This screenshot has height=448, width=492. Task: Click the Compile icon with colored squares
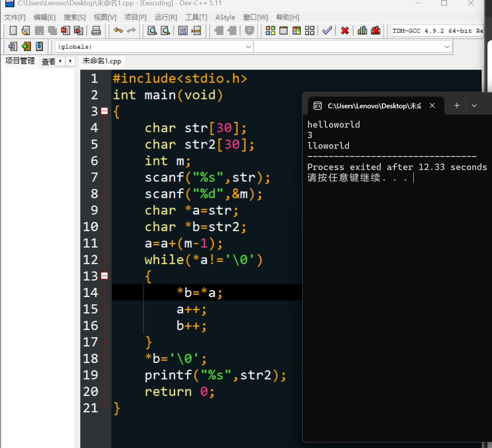(x=271, y=31)
